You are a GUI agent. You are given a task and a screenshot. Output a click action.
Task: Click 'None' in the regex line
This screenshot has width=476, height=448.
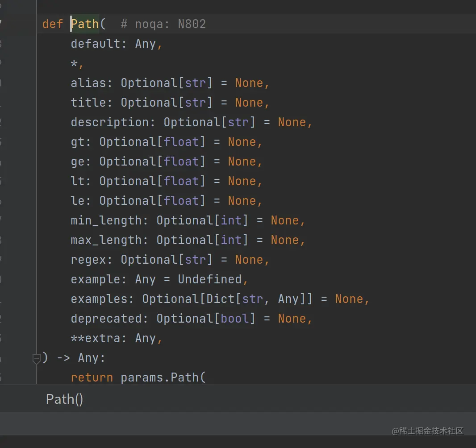click(249, 260)
